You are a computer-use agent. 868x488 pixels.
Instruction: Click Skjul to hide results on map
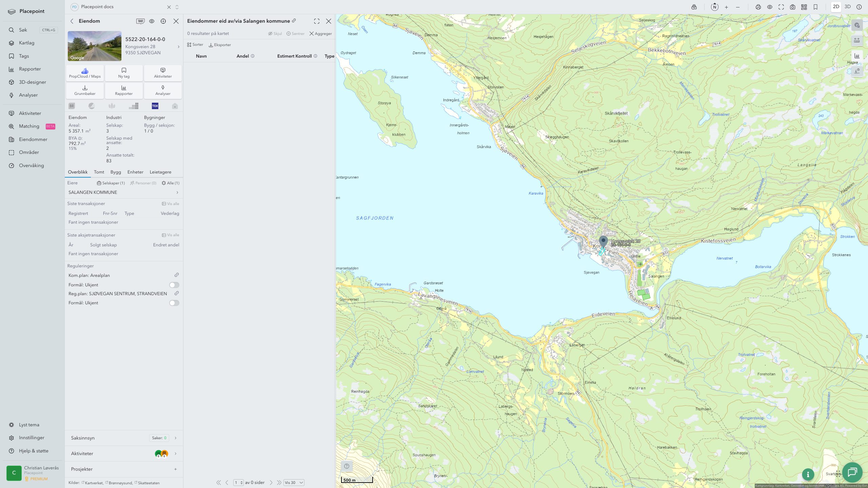(275, 34)
